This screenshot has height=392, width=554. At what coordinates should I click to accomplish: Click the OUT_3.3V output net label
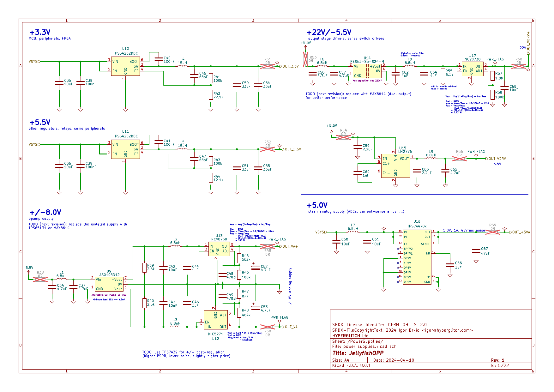click(x=290, y=66)
